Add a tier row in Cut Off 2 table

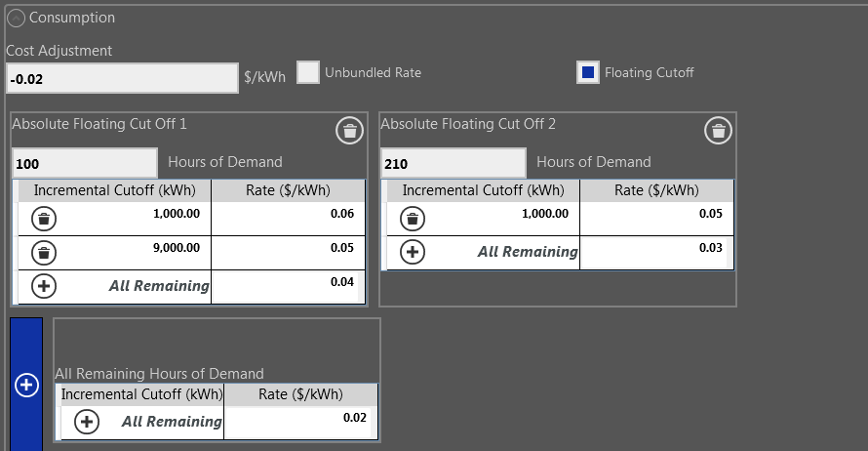click(x=413, y=252)
